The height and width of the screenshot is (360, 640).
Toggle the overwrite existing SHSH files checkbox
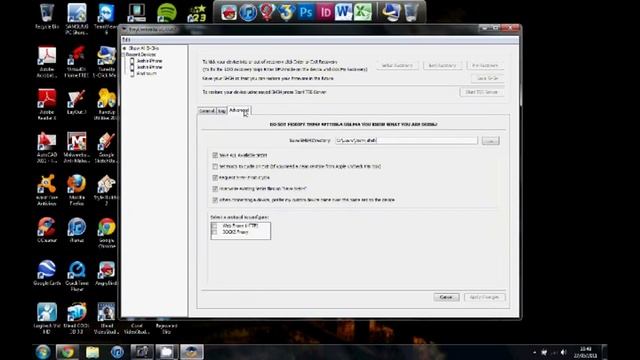click(x=215, y=189)
